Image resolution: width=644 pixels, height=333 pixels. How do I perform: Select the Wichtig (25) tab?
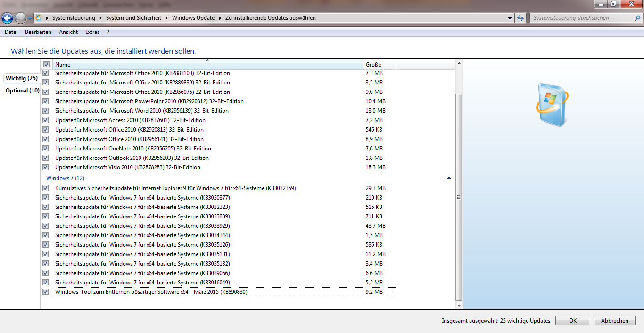(22, 78)
